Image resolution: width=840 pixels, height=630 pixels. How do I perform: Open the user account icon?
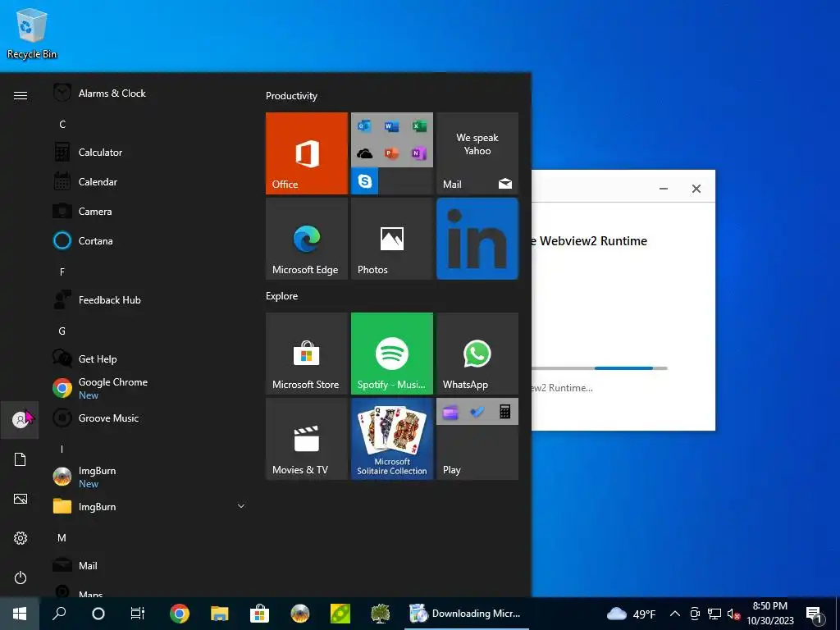pos(20,419)
